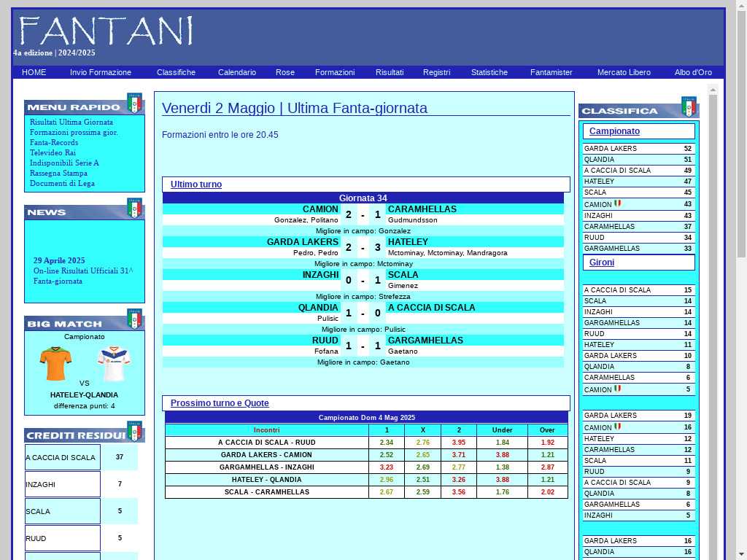
Task: Click the Italy badge on Crediti Residui header
Action: click(134, 431)
